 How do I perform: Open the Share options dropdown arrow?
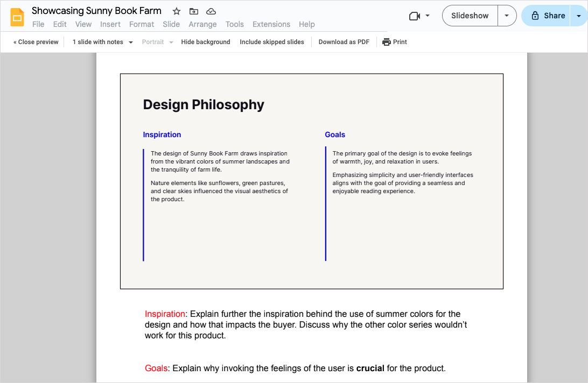(x=579, y=16)
